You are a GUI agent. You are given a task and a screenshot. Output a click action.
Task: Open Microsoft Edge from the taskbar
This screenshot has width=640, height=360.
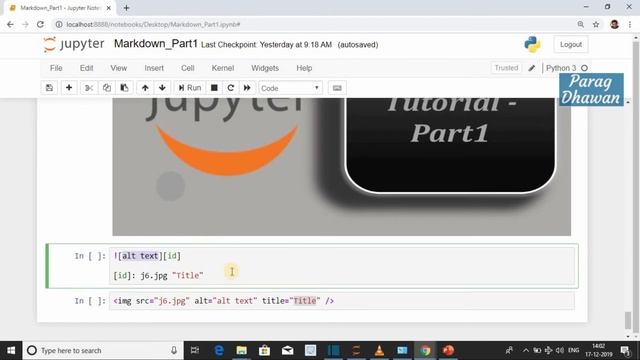219,350
